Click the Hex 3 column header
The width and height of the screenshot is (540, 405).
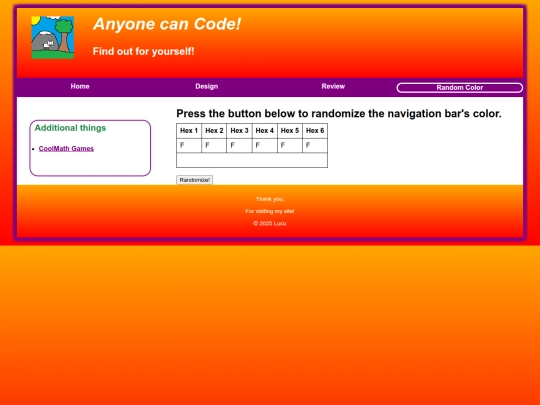(239, 131)
